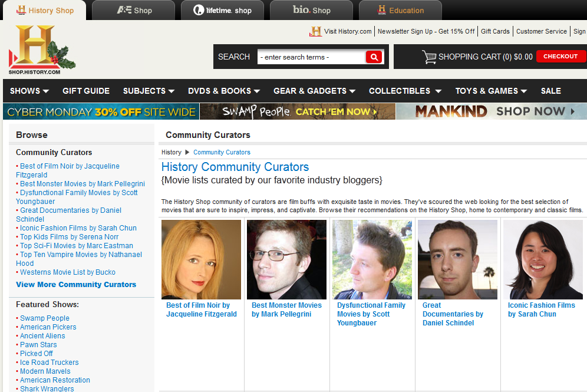Open the Sale menu item
The image size is (587, 392).
tap(550, 91)
